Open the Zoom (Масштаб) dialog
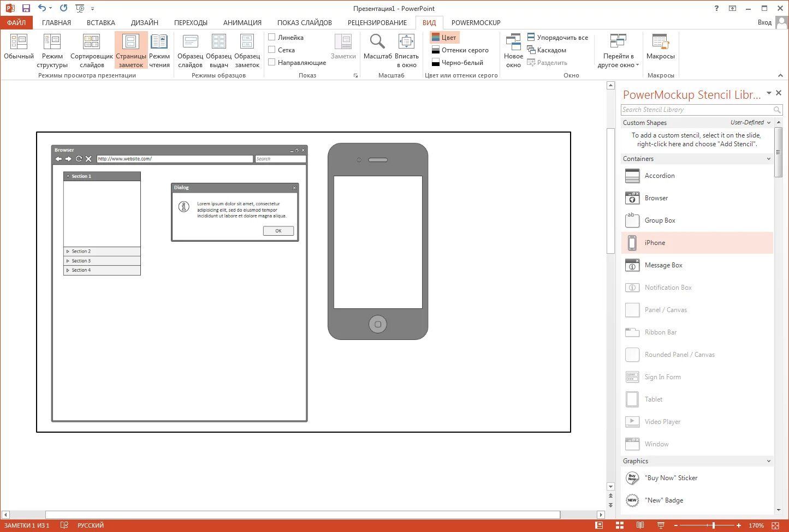Screen dimensions: 789x532 click(377, 47)
